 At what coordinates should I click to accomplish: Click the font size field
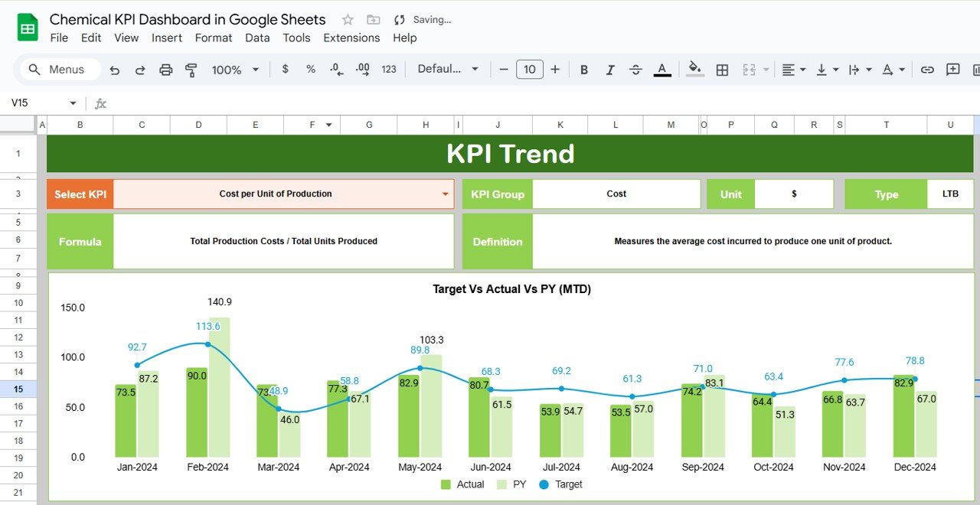[x=530, y=69]
